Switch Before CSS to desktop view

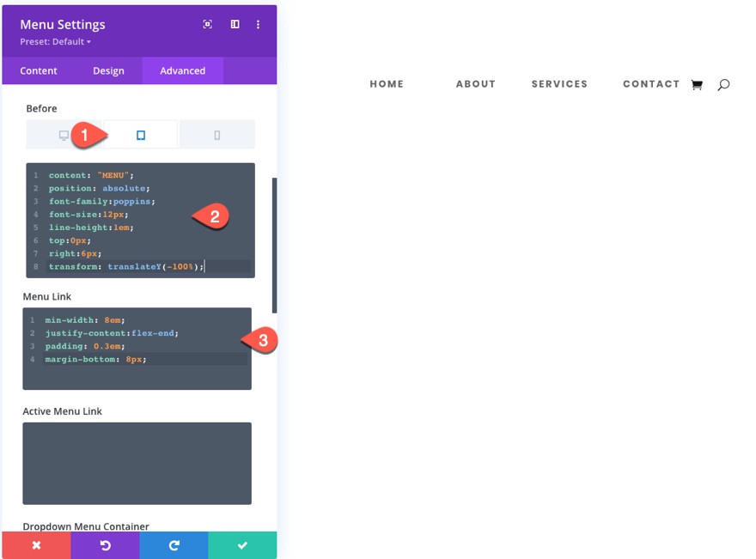point(64,134)
